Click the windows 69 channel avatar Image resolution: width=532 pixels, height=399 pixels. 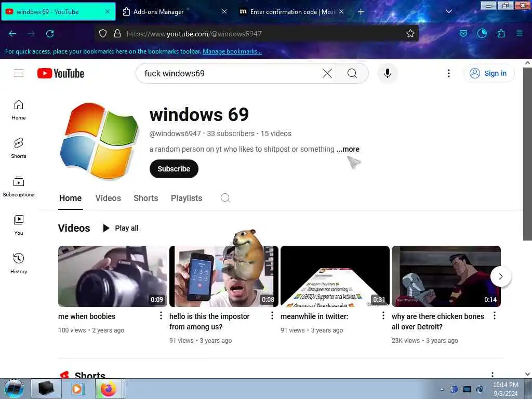99,141
